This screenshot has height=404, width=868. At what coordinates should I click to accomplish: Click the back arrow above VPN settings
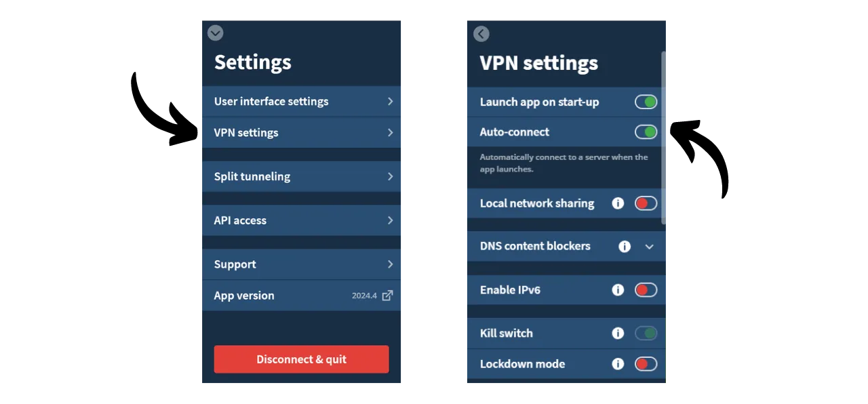tap(481, 34)
